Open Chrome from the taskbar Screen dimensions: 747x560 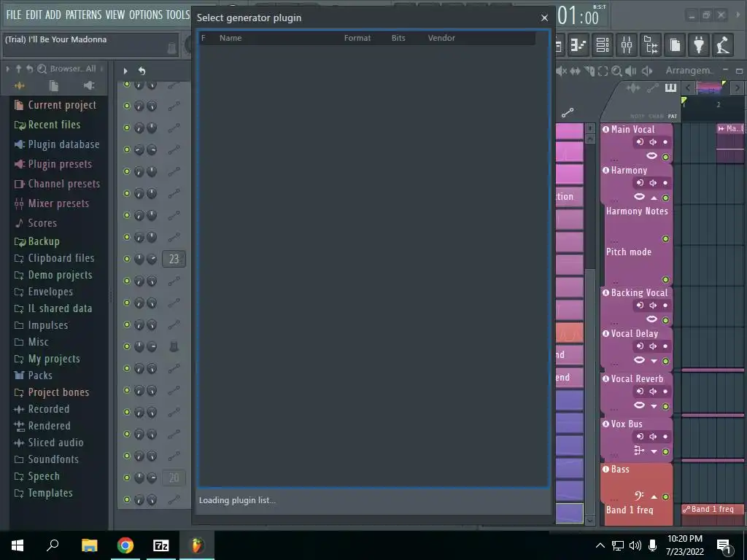click(125, 545)
